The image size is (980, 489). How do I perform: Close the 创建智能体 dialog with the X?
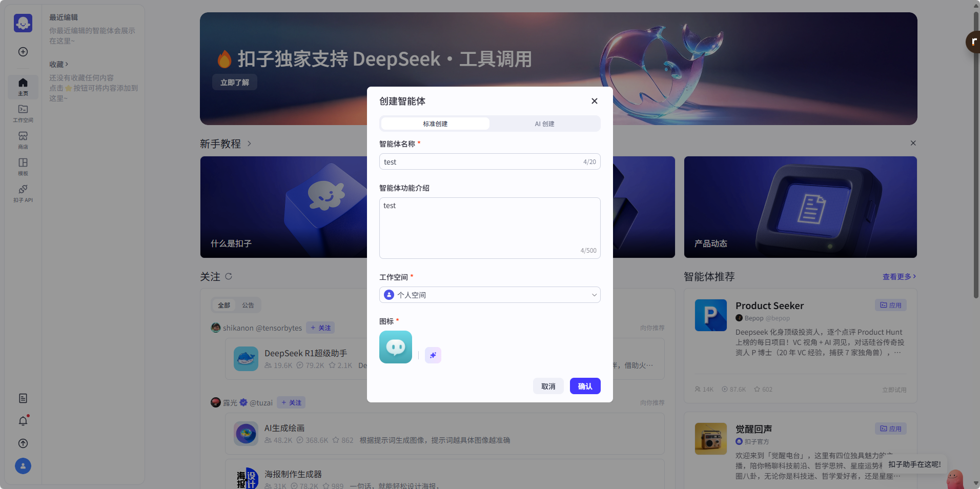click(595, 101)
